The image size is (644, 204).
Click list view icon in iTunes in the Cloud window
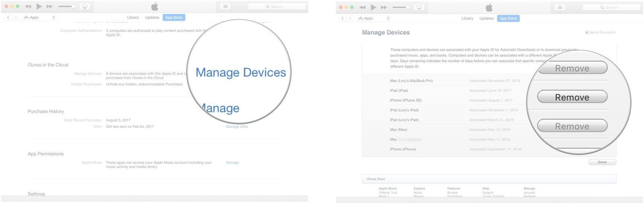click(225, 6)
